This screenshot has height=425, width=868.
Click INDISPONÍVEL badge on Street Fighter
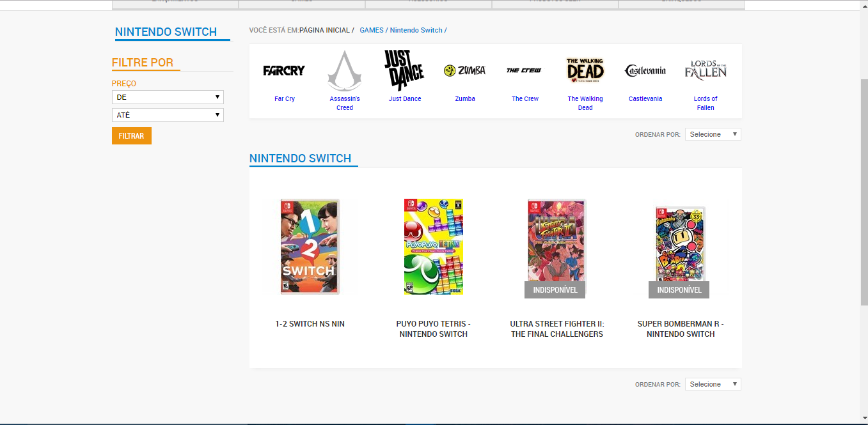coord(555,290)
